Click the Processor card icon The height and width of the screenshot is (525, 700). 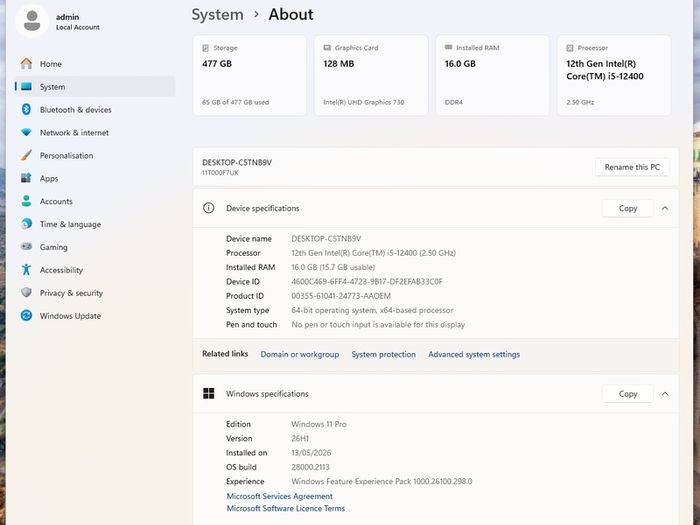pos(570,48)
